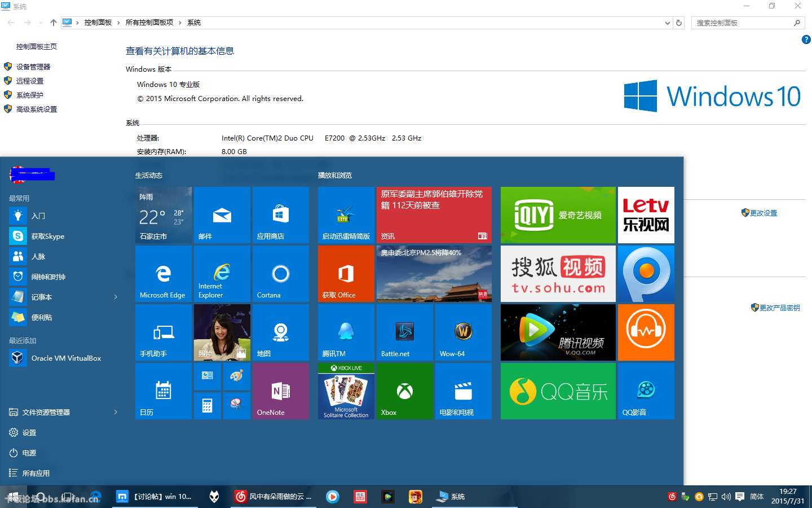Open the 日历 calendar tile
This screenshot has width=812, height=508.
pos(164,391)
